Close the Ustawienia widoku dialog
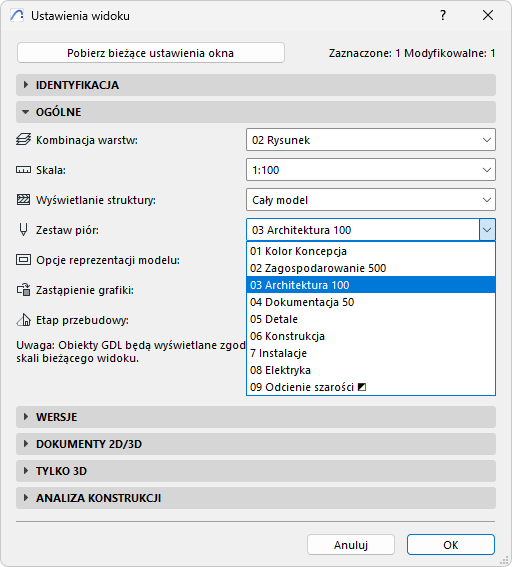This screenshot has width=512, height=567. coord(488,15)
